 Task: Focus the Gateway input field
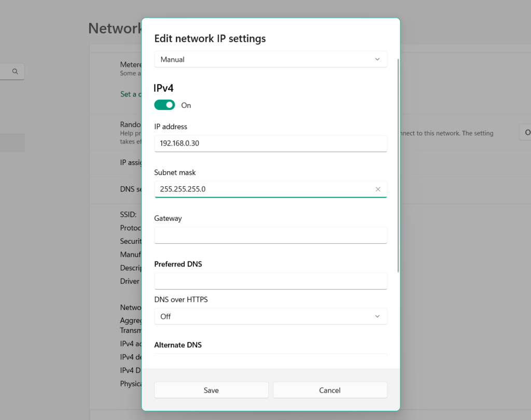[271, 235]
